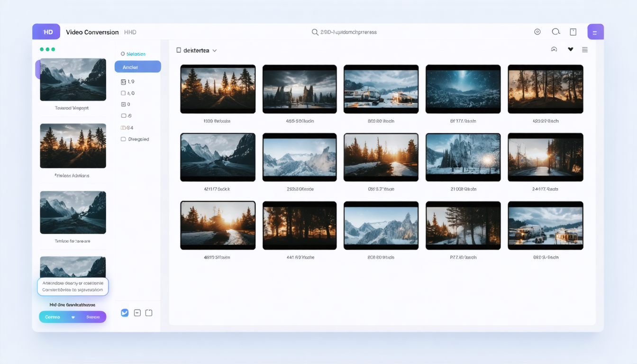The image size is (637, 364).
Task: Click the search field in the top bar
Action: 344,32
